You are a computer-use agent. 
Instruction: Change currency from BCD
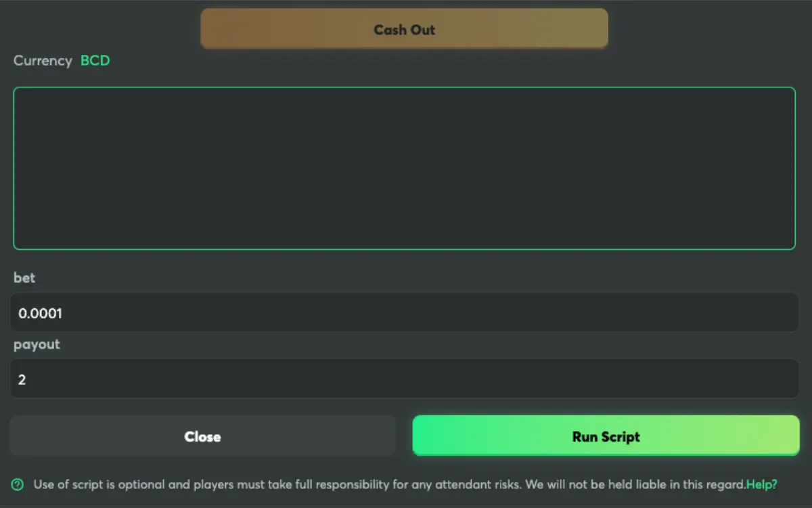[95, 60]
